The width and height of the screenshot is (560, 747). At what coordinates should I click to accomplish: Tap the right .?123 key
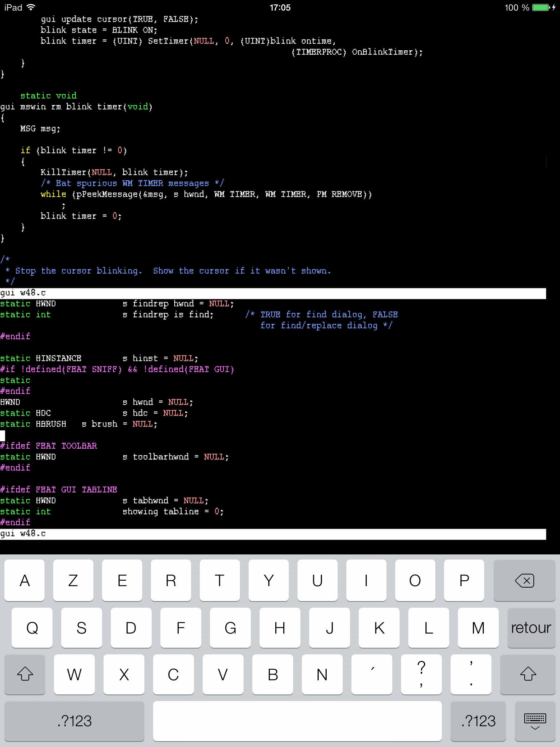coord(478,721)
